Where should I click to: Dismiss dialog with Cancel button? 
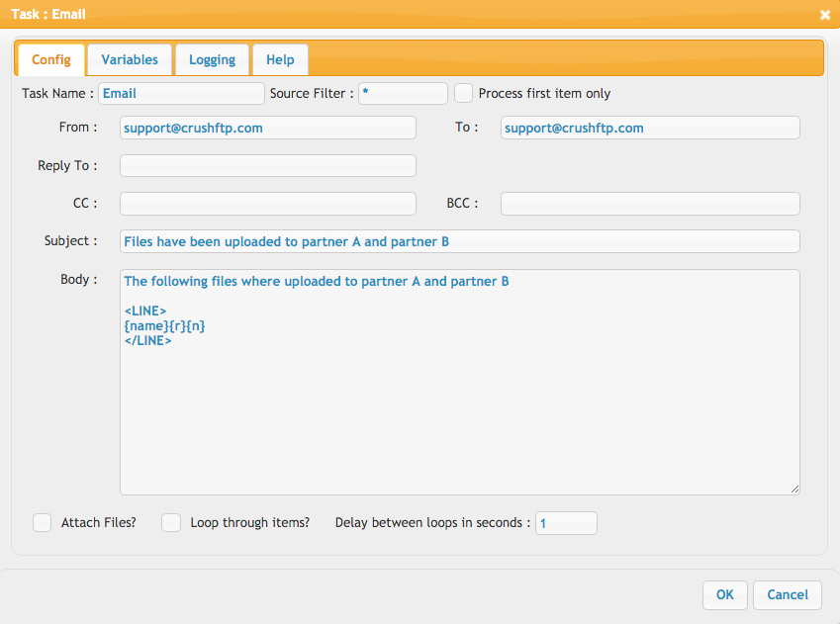(788, 595)
